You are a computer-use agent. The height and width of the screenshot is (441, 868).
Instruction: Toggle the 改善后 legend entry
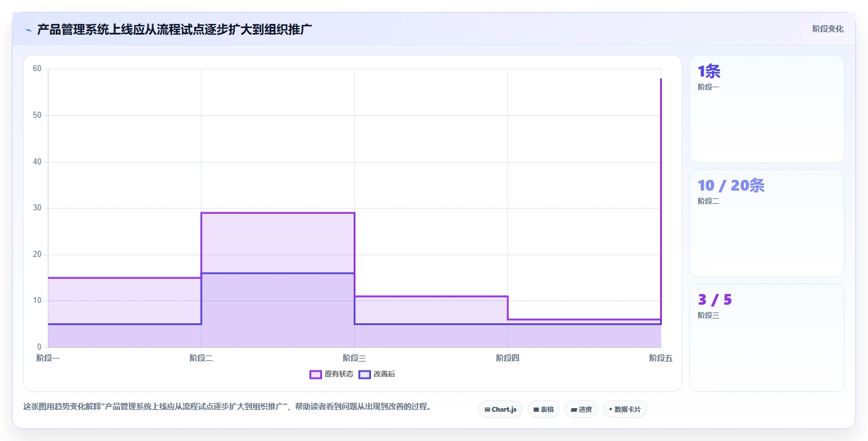(x=377, y=374)
